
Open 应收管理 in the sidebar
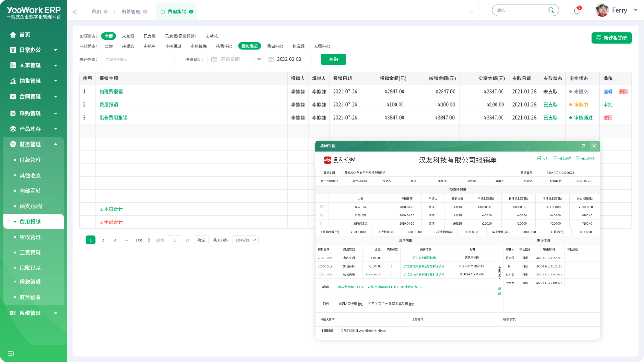point(30,237)
